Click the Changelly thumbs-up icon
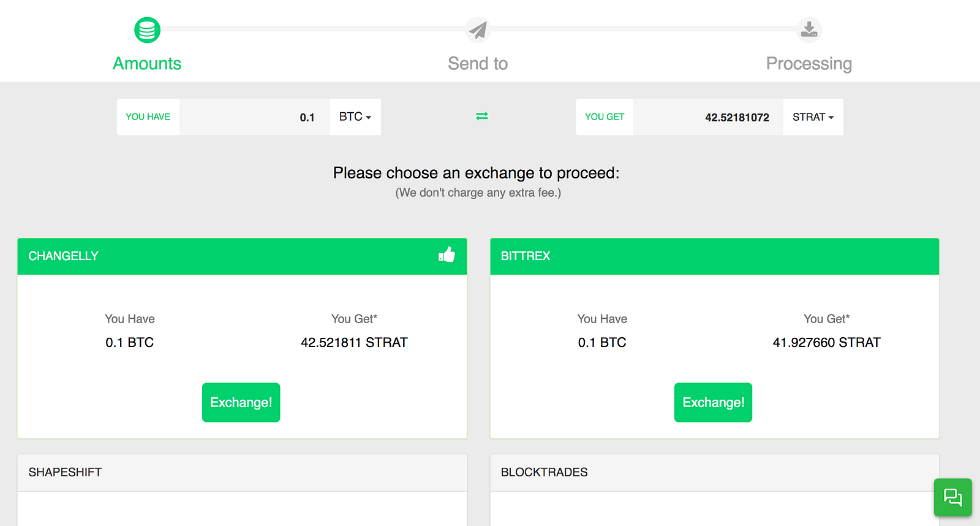Screen dimensions: 980x526 click(447, 255)
